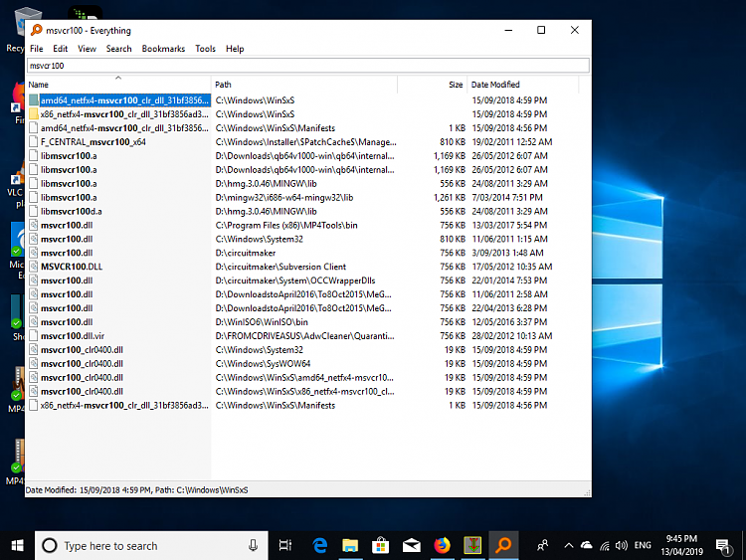Select msvcr100.dll dated 11/06/2011 2:58 AM
This screenshot has height=560, width=746.
pos(67,294)
